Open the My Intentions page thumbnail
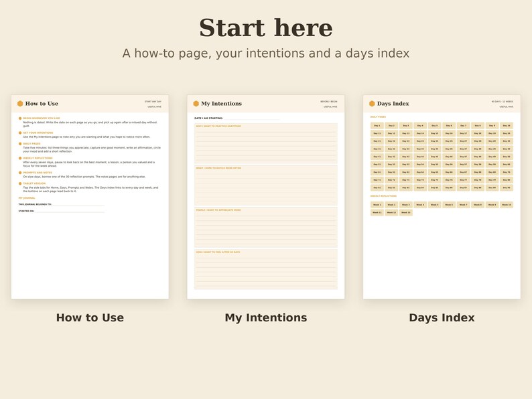The width and height of the screenshot is (532, 399). [x=265, y=197]
